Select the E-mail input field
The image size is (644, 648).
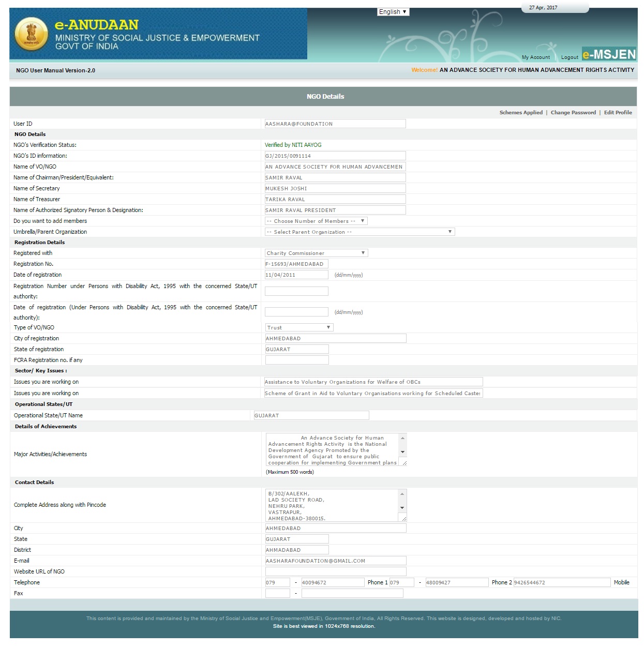335,561
